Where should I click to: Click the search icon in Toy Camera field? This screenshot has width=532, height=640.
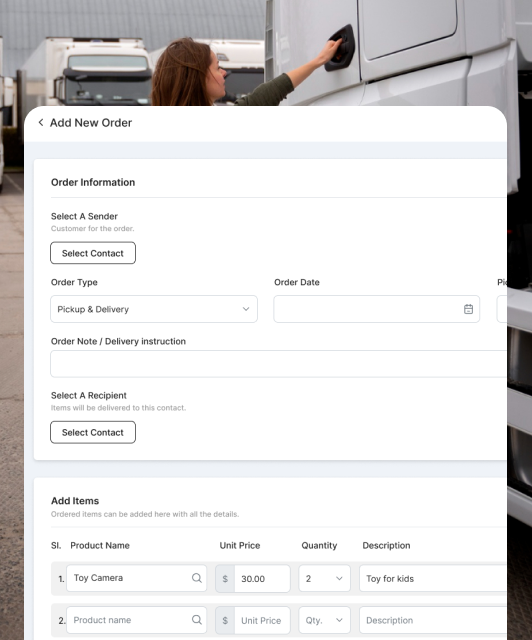197,578
